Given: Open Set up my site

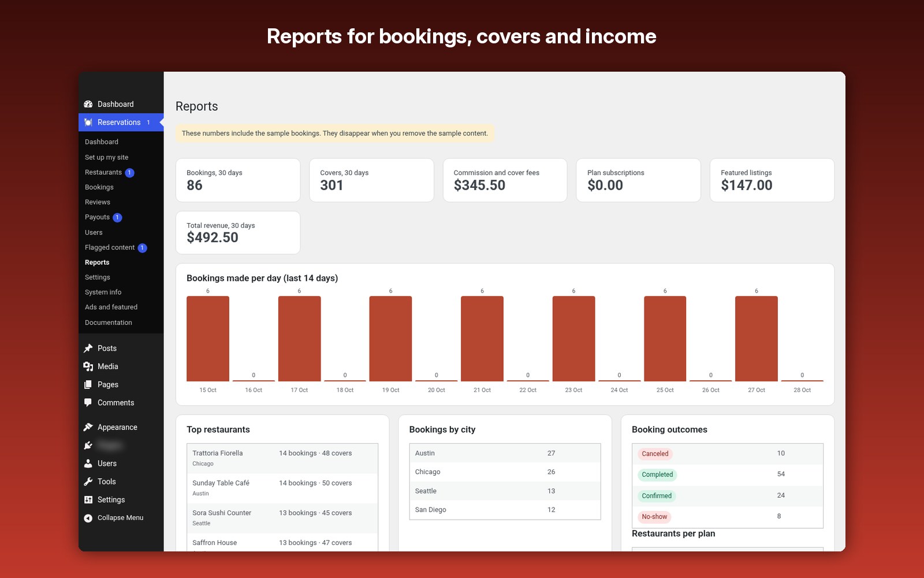Looking at the screenshot, I should [107, 157].
